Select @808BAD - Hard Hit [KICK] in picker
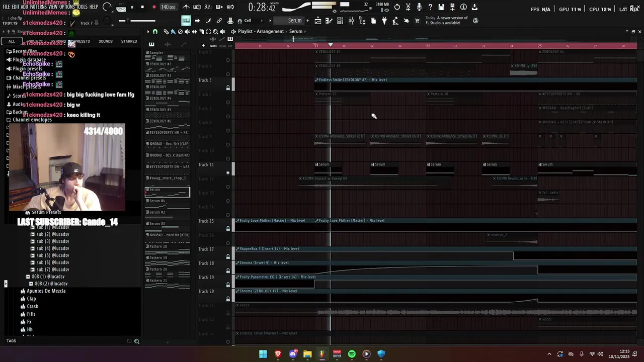The image size is (644, 362). point(168,237)
